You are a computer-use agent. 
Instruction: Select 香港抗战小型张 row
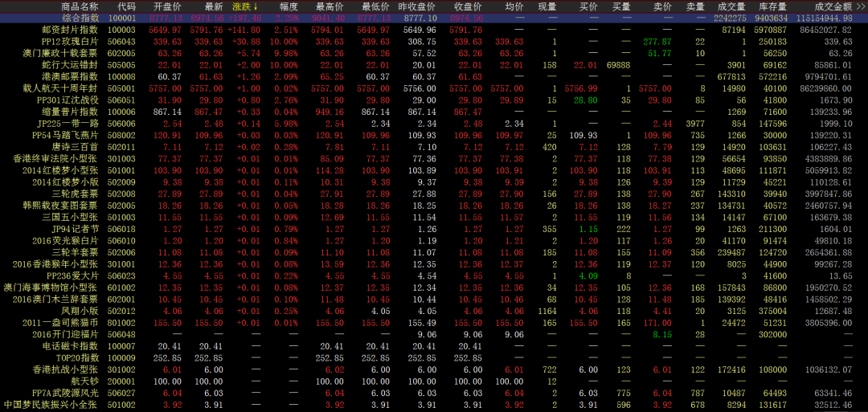pos(434,369)
